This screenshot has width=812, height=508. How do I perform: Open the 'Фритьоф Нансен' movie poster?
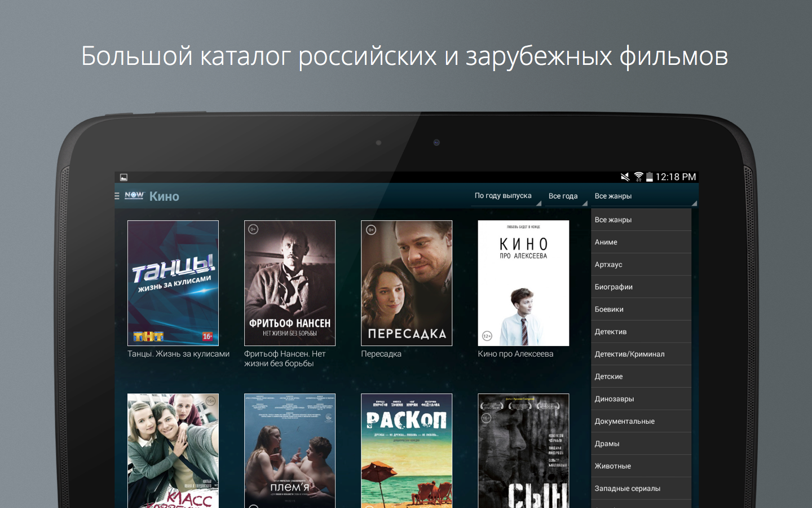290,283
